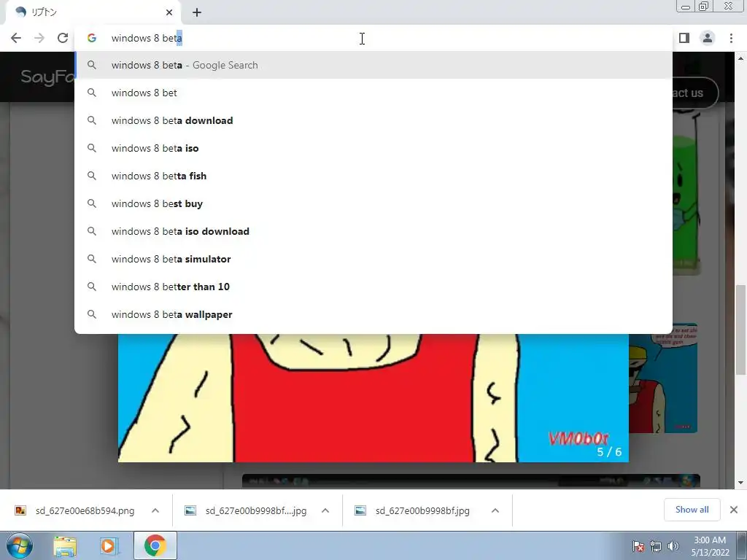Viewport: 747px width, 560px height.
Task: Close the リプトン tab
Action: (x=169, y=12)
